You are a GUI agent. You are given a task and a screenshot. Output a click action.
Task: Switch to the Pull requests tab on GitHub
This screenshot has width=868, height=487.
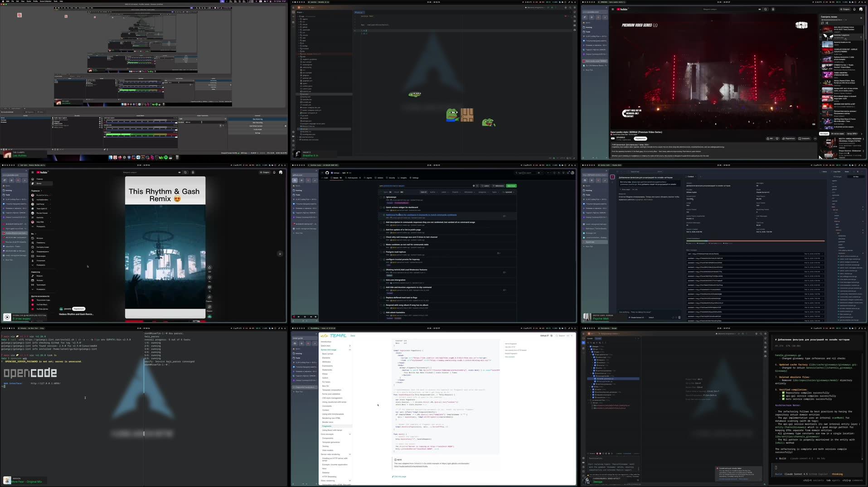tap(353, 178)
